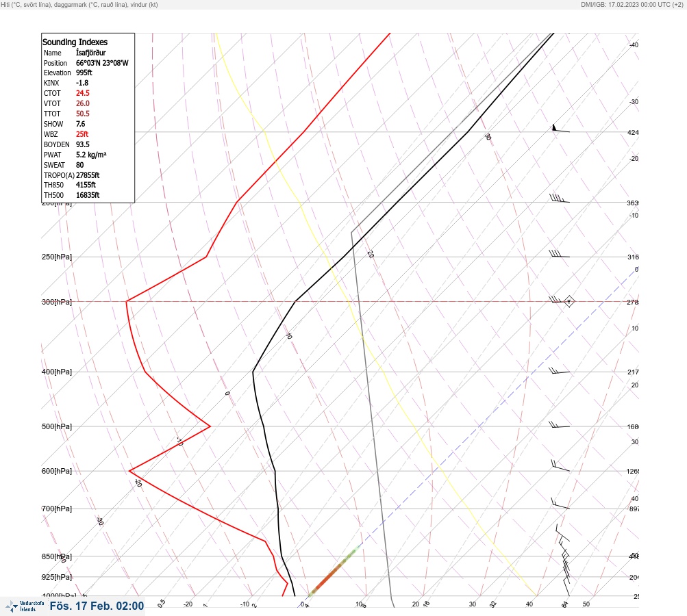The height and width of the screenshot is (616, 687).
Task: Click the pennant wind barb at the 424 line
Action: click(x=560, y=128)
